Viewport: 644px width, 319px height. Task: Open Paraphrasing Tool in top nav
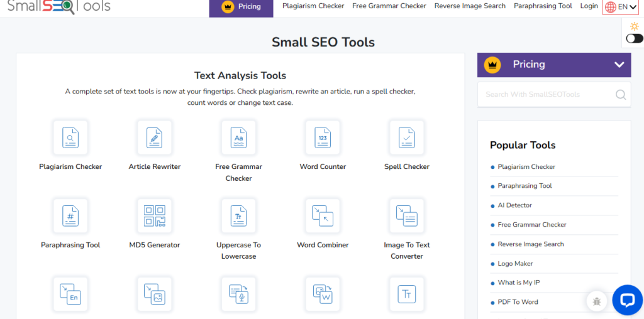point(543,6)
